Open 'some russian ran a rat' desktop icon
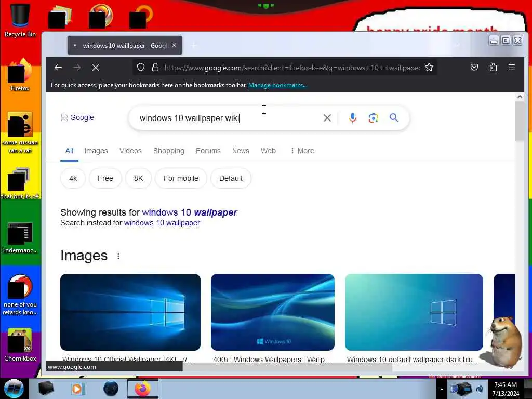Screen dimensions: 532x399 pyautogui.click(x=20, y=132)
